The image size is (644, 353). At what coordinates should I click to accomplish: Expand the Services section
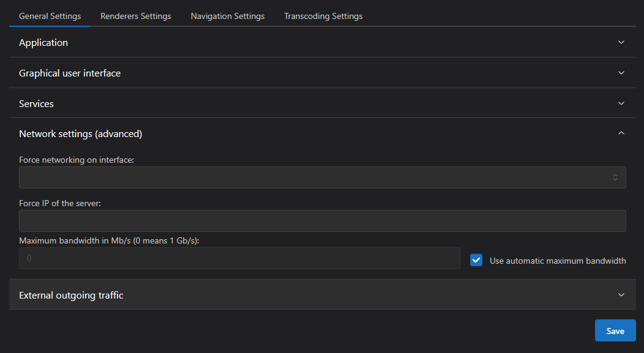coord(323,103)
